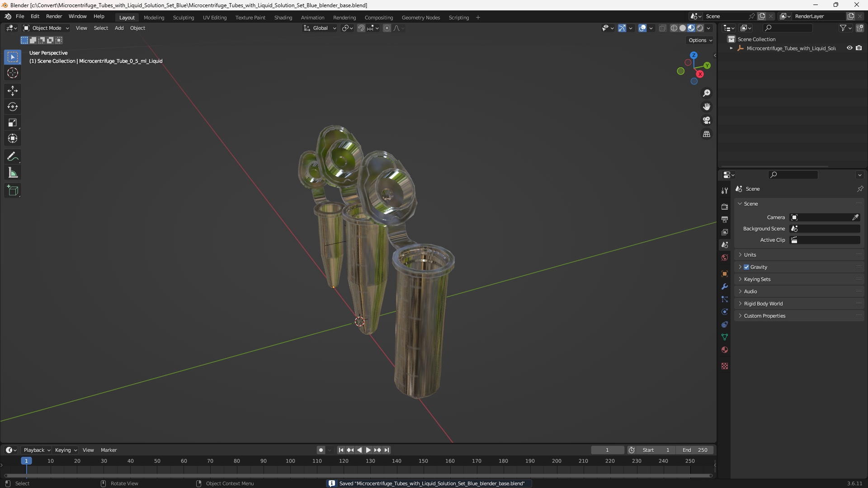Select the Move tool
Screen dimensions: 868x488
pos(13,91)
